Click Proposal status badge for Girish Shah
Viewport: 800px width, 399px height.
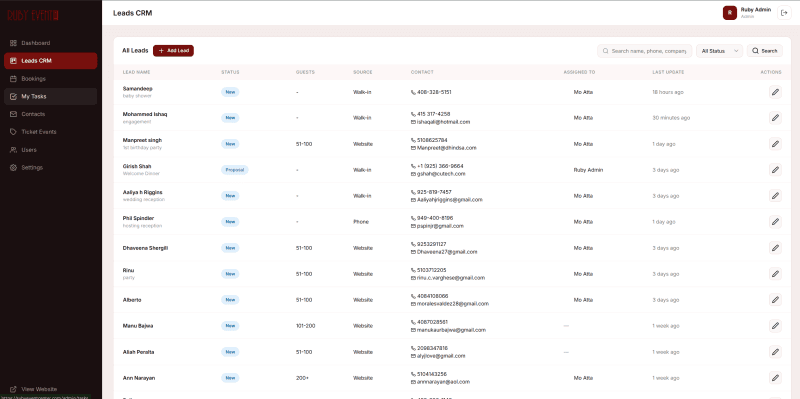pos(235,170)
